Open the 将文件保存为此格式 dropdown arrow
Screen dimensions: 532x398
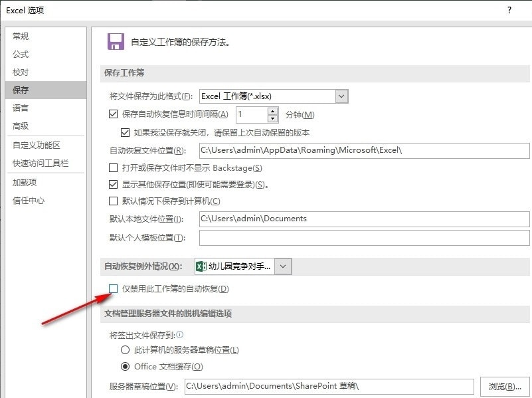[x=341, y=96]
